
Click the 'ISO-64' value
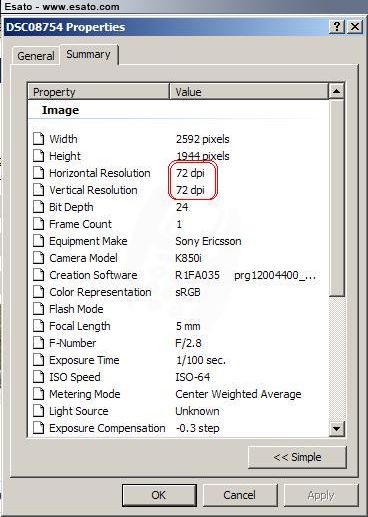[x=193, y=377]
